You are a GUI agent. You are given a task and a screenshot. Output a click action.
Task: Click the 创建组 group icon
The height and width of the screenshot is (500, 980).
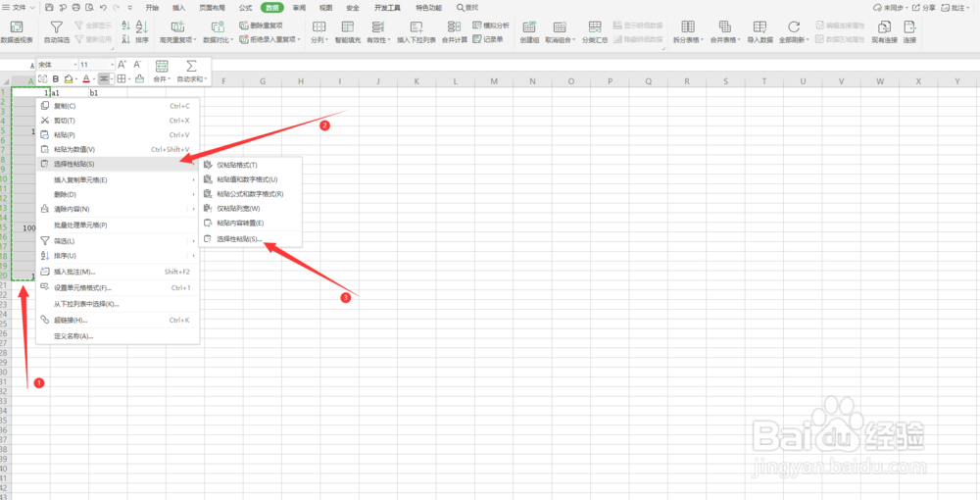point(529,26)
